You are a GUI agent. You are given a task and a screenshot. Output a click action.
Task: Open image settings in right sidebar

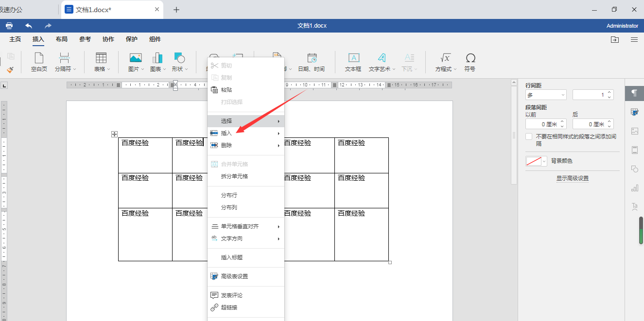tap(634, 131)
